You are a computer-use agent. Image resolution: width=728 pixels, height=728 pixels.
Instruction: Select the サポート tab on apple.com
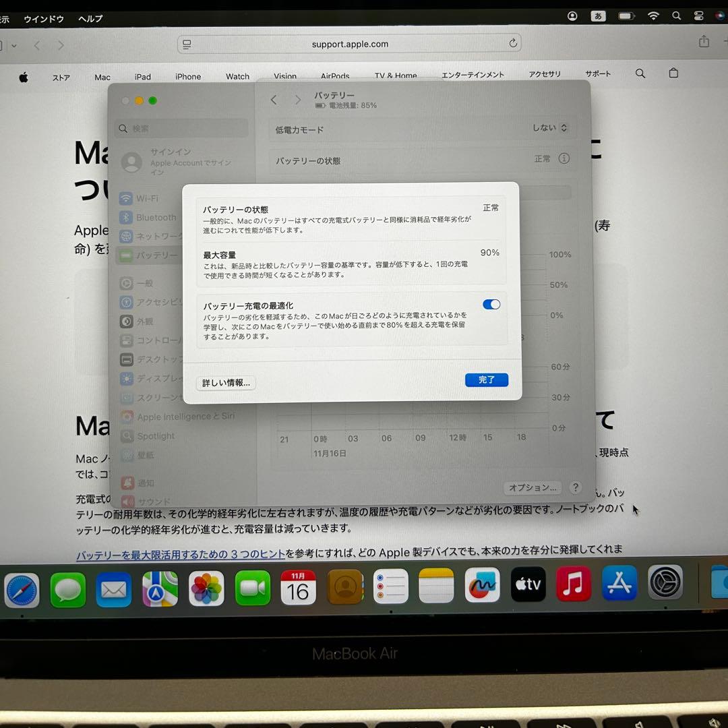coord(597,73)
